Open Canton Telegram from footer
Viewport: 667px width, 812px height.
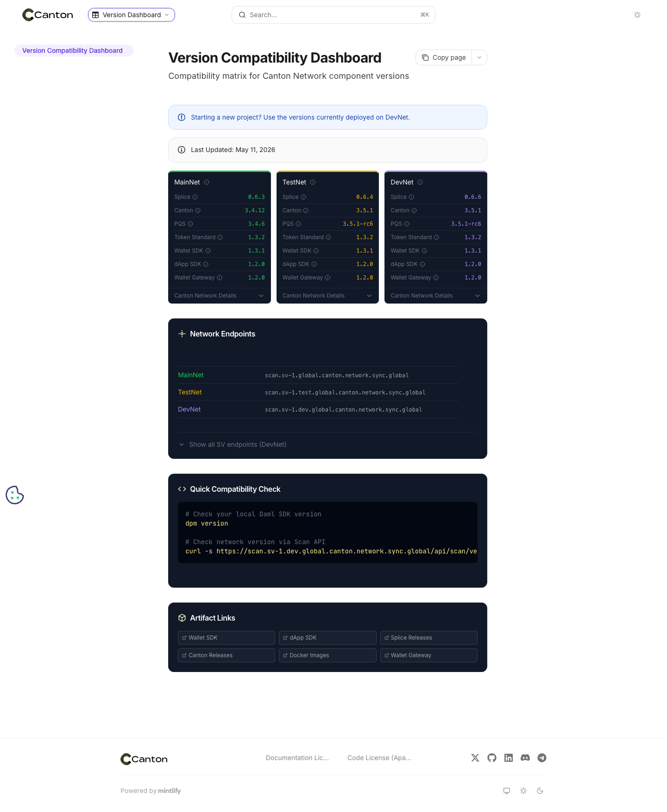(542, 758)
